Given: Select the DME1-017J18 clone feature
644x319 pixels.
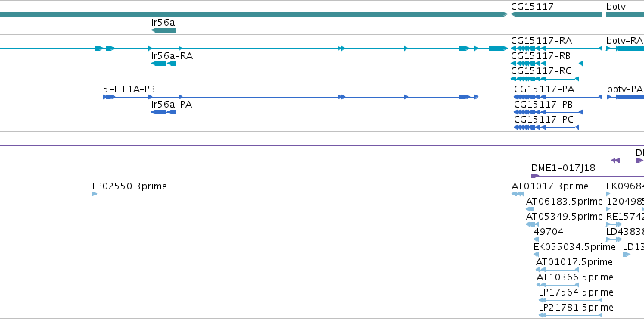Looking at the screenshot, I should 587,176.
